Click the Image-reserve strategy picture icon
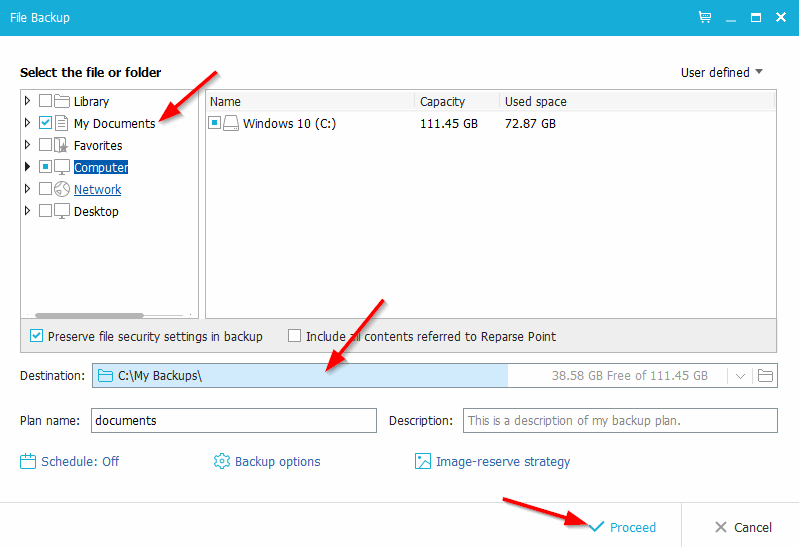Screen dimensions: 799x547 click(x=423, y=461)
